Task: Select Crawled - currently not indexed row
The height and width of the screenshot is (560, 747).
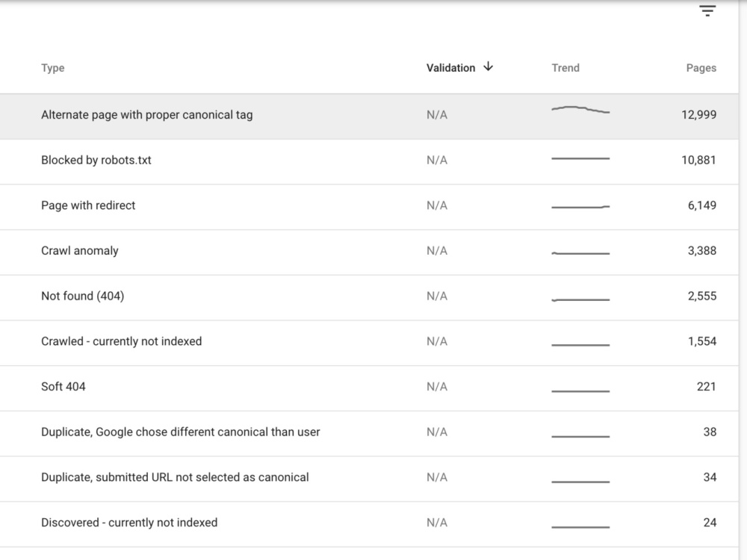Action: tap(369, 343)
